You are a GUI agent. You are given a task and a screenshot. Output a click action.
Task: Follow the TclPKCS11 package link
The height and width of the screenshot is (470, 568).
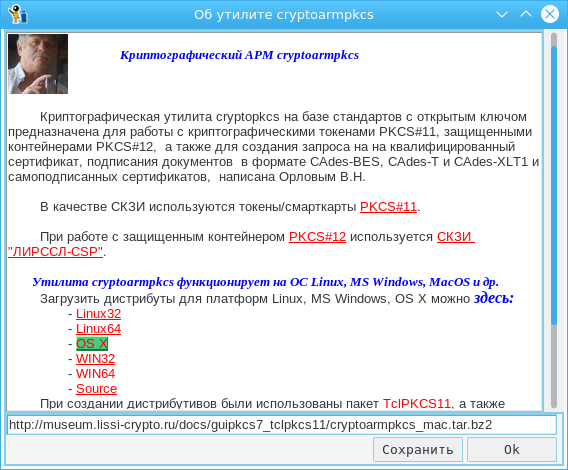pos(417,403)
